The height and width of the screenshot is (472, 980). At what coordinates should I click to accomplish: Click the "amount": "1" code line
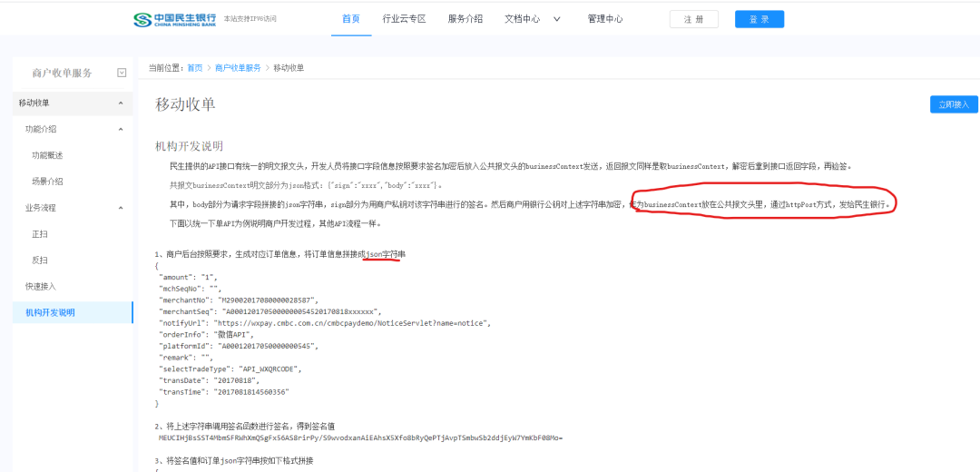tap(189, 277)
